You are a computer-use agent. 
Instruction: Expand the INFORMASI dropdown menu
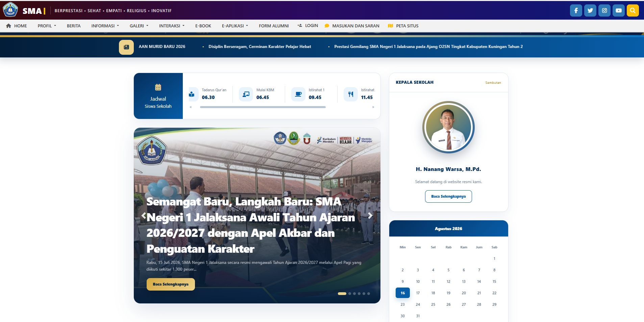(x=105, y=26)
